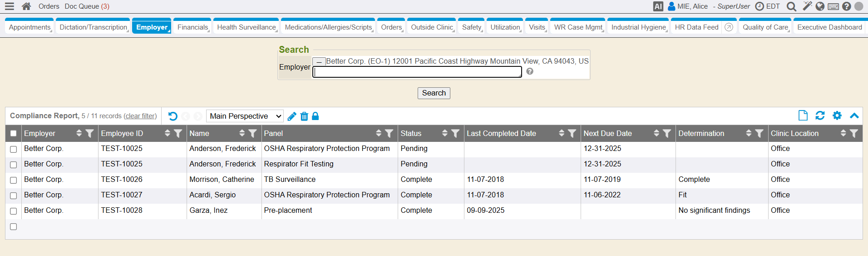Toggle the select-all header checkbox
868x256 pixels.
point(14,133)
